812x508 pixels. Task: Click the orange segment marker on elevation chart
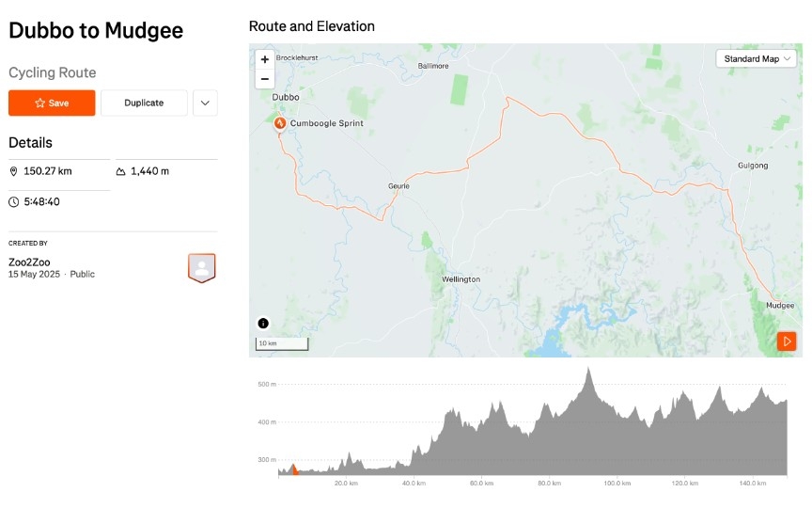[x=293, y=468]
